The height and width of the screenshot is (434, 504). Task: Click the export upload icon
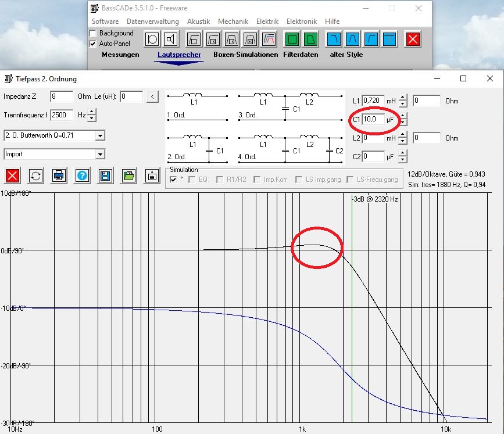152,175
